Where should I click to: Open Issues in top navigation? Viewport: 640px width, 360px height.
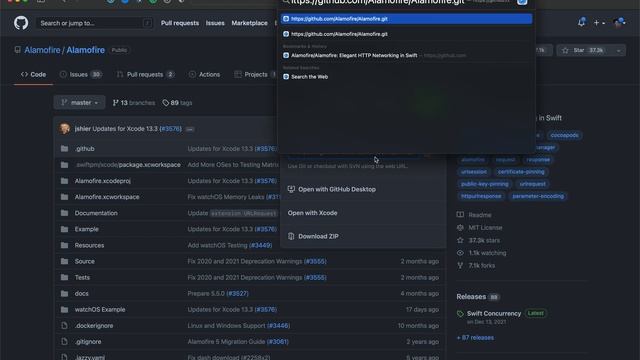pos(215,23)
